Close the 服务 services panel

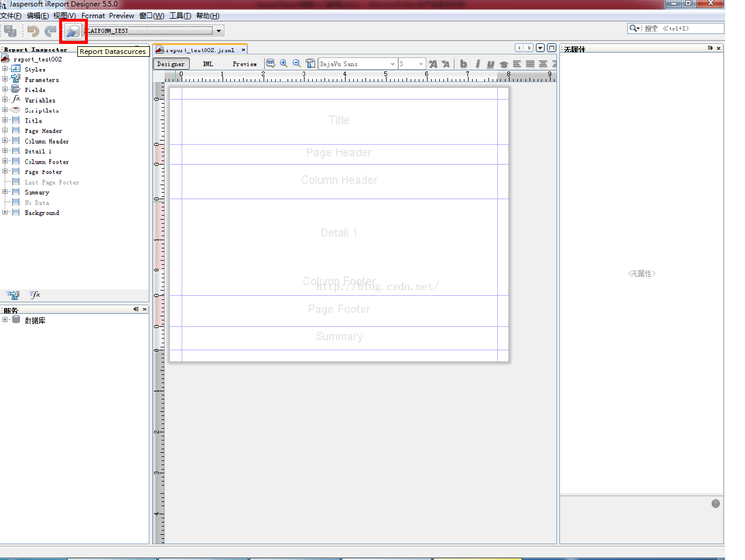(x=145, y=309)
